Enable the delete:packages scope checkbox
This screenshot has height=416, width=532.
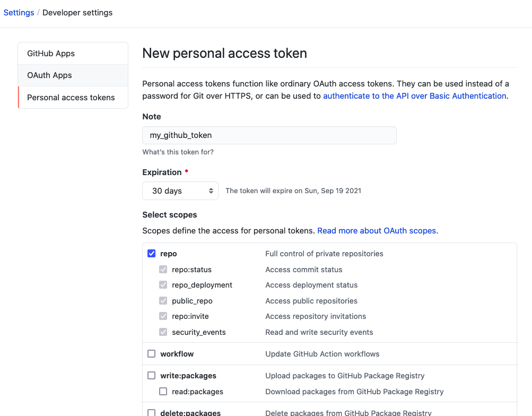tap(151, 413)
